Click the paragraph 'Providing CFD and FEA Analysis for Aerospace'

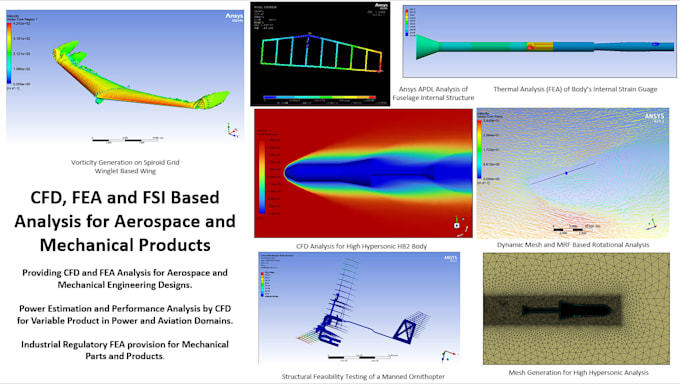(125, 279)
